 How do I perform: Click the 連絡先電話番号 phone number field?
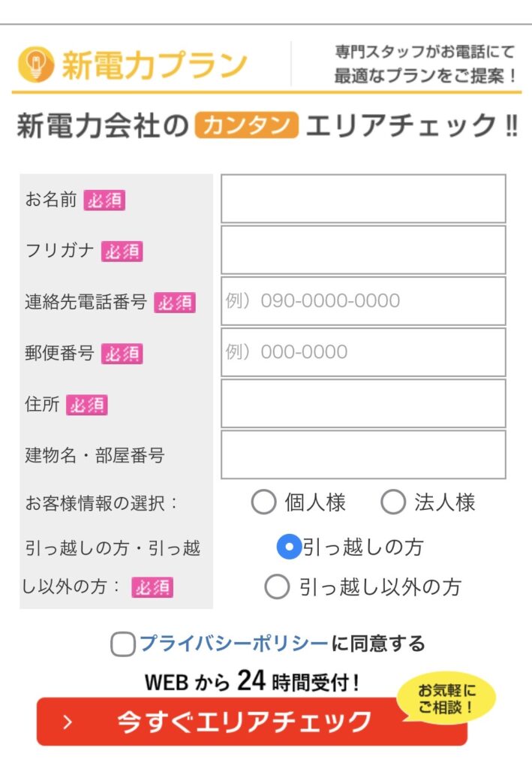[363, 301]
